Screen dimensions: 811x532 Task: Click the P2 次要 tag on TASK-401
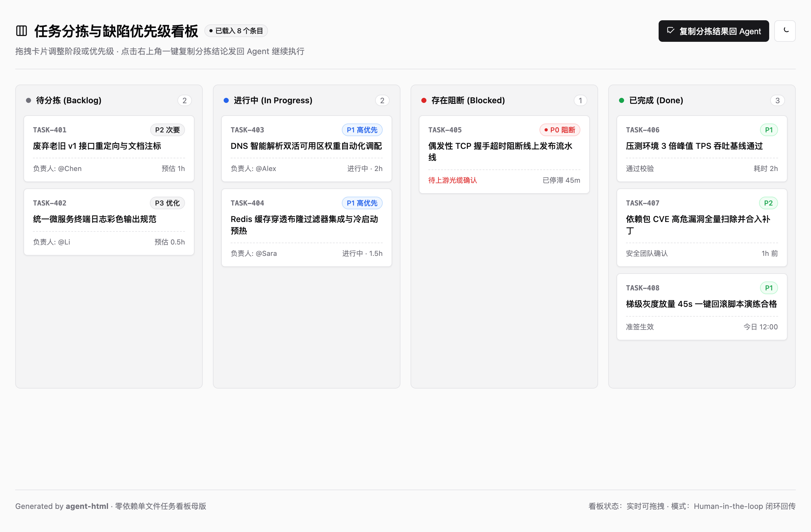[x=167, y=130]
